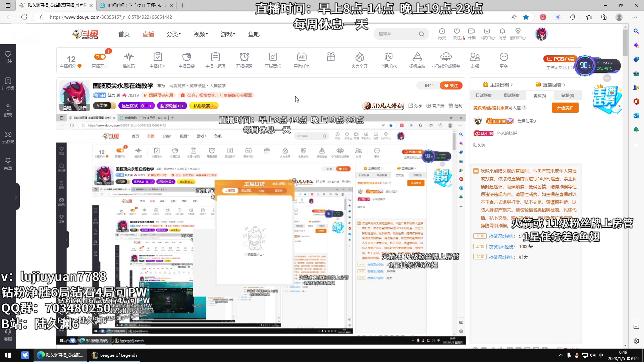This screenshot has height=362, width=644.
Task: Click the 英雄联盟 category link
Action: [x=198, y=86]
